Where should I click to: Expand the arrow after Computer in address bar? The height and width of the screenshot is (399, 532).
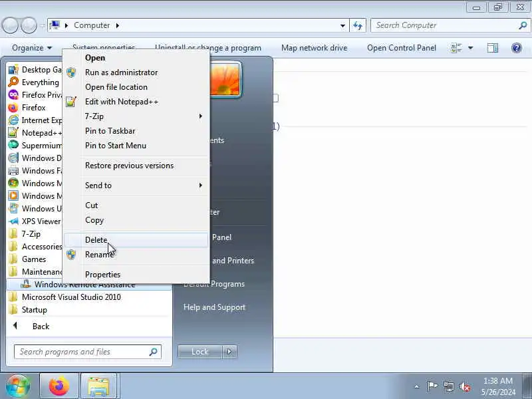pyautogui.click(x=118, y=25)
